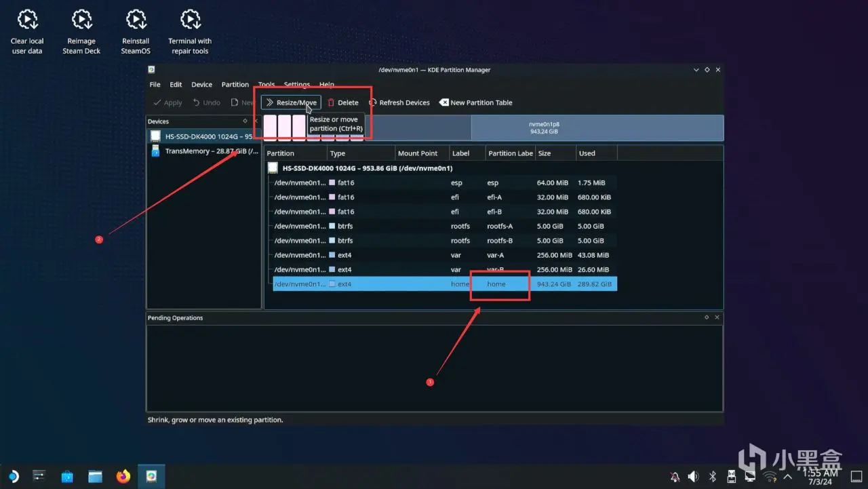Open notifications tray icon

pyautogui.click(x=675, y=477)
